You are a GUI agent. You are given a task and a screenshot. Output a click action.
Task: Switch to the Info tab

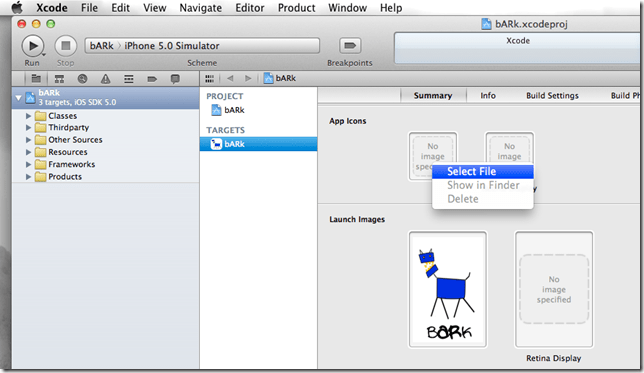pos(488,96)
